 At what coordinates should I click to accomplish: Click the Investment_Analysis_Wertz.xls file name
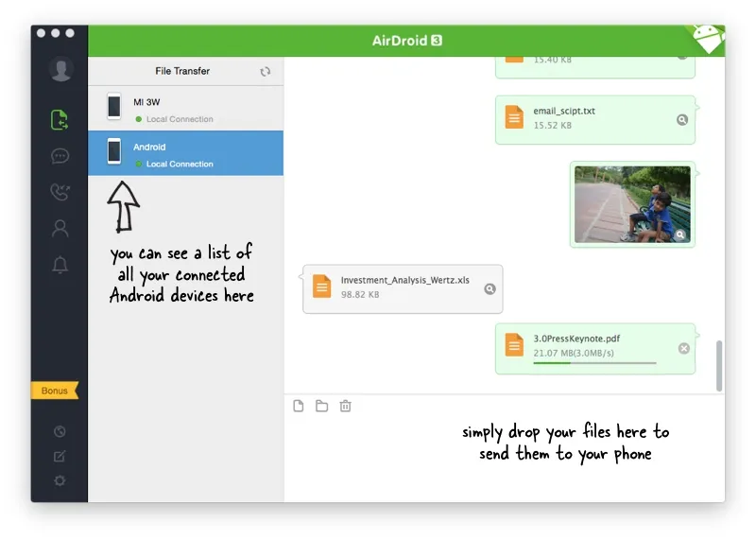click(405, 280)
